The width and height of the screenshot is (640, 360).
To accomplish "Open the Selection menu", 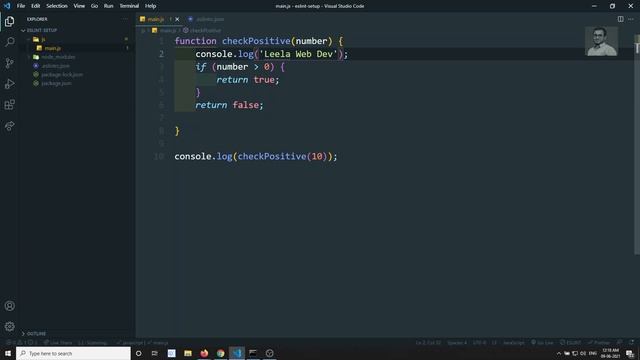I will 57,6.
